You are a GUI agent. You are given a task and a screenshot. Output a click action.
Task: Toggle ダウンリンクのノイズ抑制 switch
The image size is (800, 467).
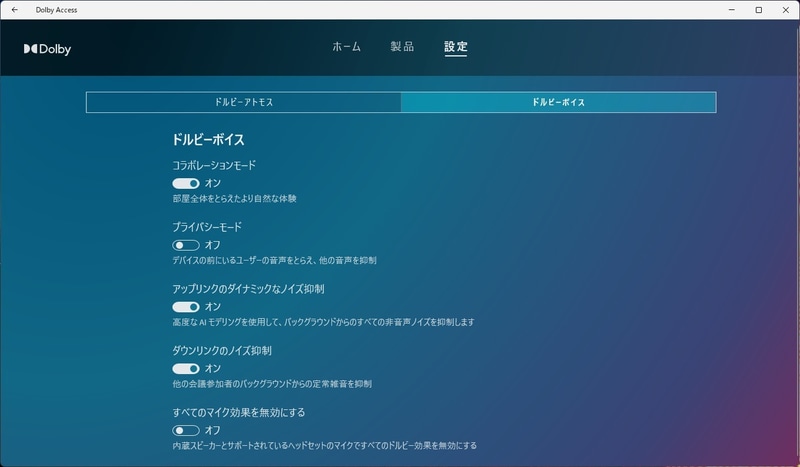186,368
